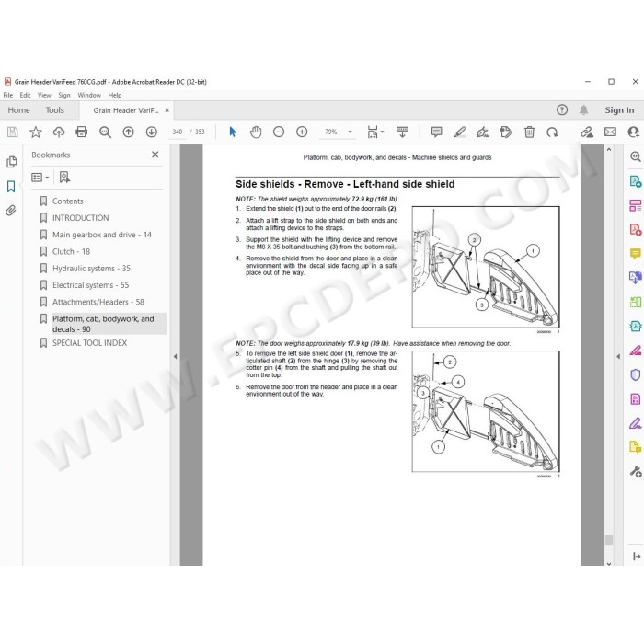Open notifications bell
The height and width of the screenshot is (644, 644).
(583, 110)
